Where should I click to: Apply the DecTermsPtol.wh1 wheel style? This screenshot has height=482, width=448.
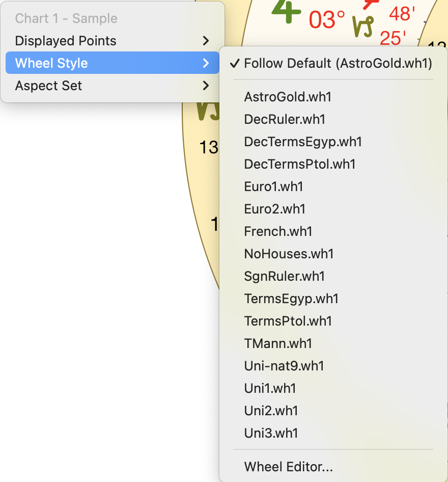coord(299,164)
